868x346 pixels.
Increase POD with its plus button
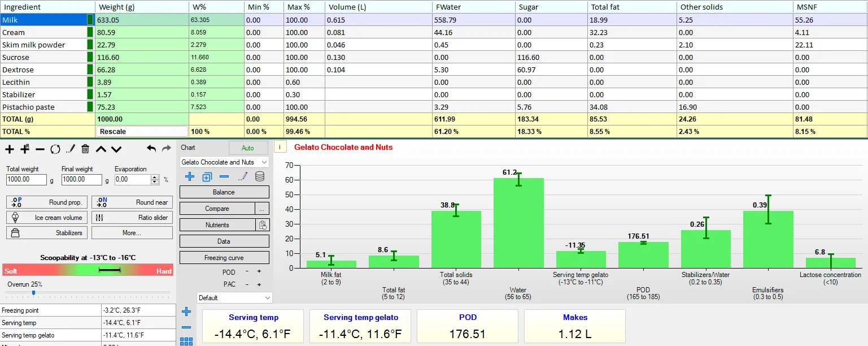[x=259, y=271]
